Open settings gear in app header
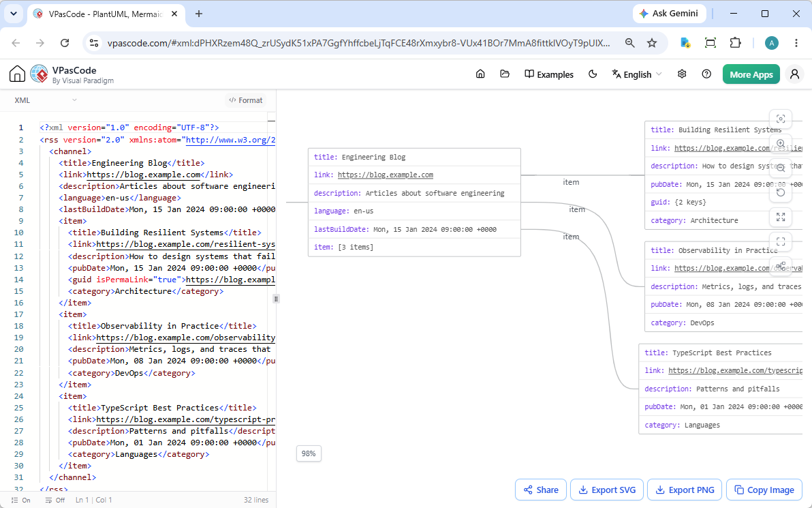The image size is (812, 508). click(682, 74)
